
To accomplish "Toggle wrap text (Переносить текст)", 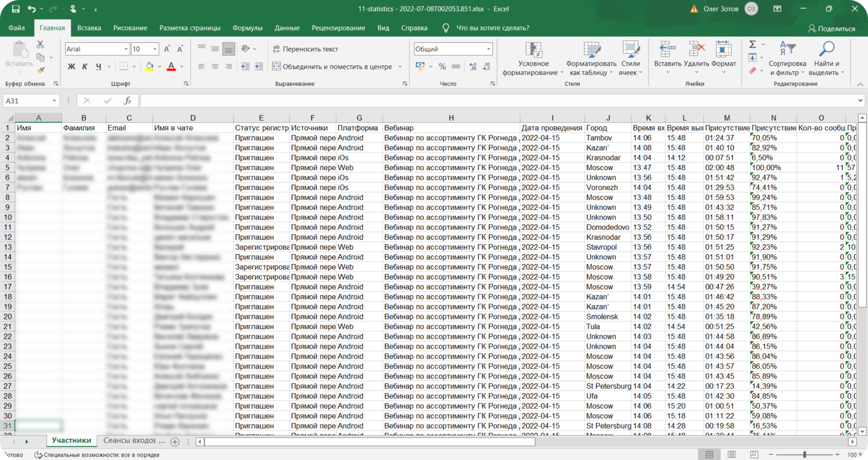I will point(305,49).
